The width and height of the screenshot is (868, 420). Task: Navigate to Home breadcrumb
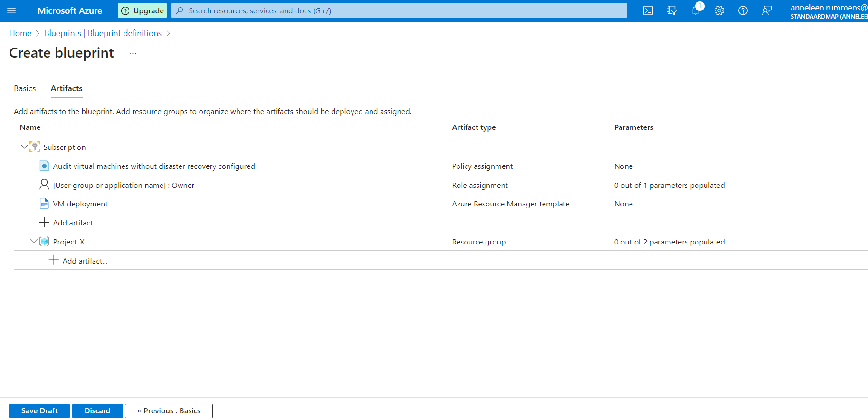[20, 33]
